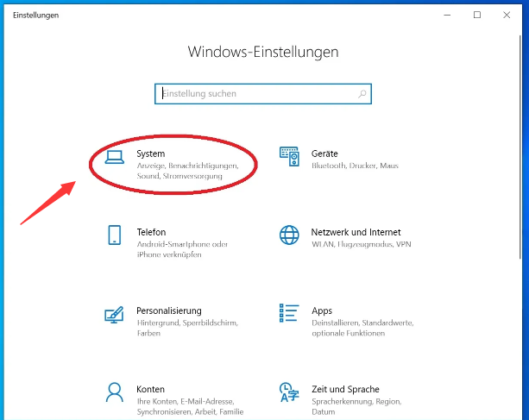This screenshot has width=529, height=420.
Task: Go to Netzwerk und Internet heading
Action: [356, 232]
